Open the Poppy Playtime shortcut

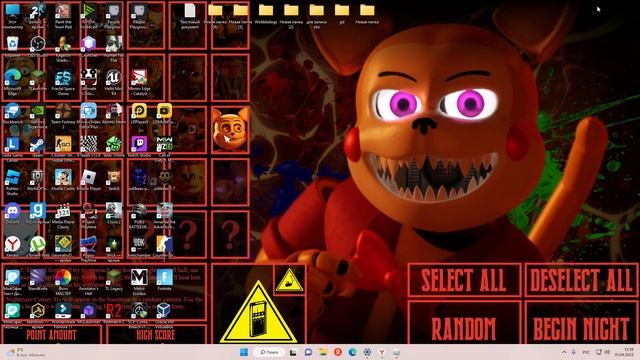point(88,245)
